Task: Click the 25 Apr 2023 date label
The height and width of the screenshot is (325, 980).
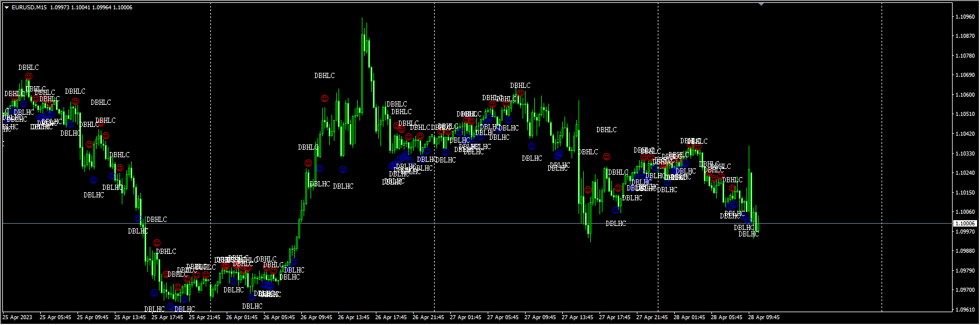Action: [17, 317]
